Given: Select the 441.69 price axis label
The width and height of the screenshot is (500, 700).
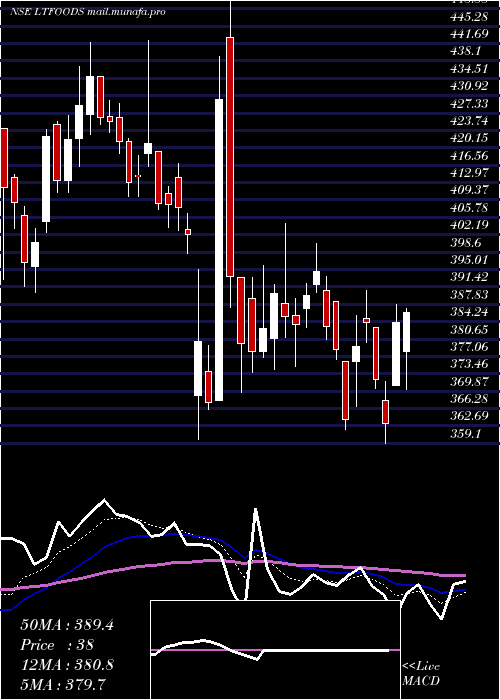Looking at the screenshot, I should [469, 34].
